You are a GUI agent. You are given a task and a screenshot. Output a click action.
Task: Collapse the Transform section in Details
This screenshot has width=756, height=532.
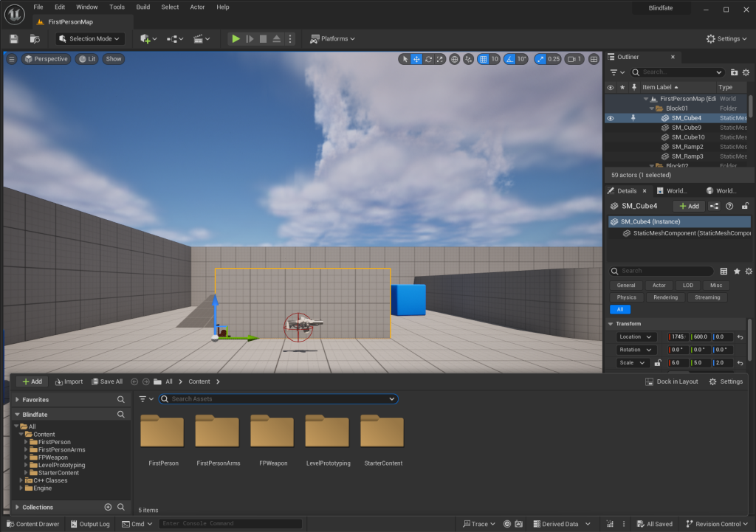tap(611, 324)
